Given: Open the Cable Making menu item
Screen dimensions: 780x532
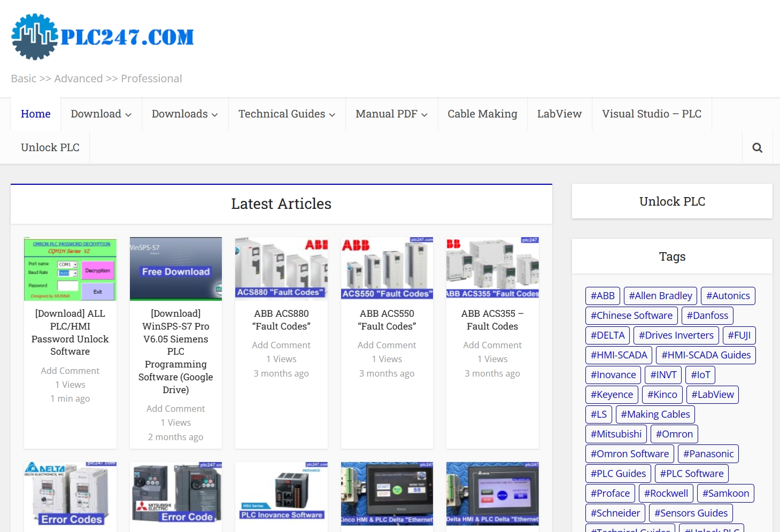Looking at the screenshot, I should (482, 114).
